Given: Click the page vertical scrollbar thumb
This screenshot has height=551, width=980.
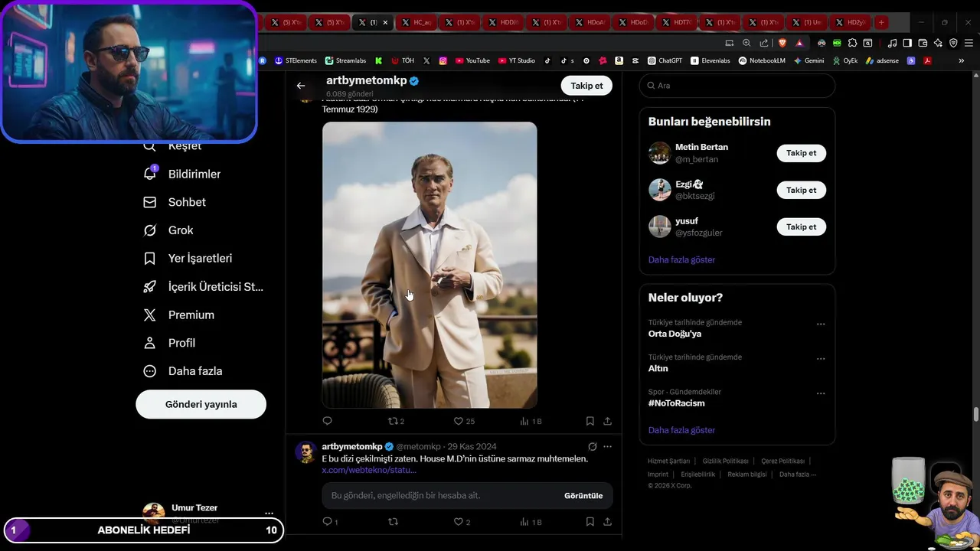Looking at the screenshot, I should [x=976, y=414].
